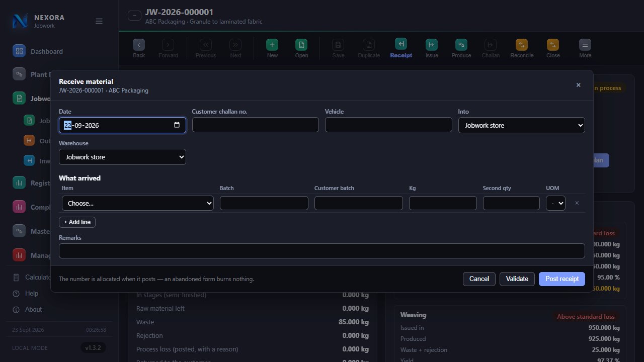The height and width of the screenshot is (362, 644).
Task: Click the Back toolbar icon
Action: 139,44
